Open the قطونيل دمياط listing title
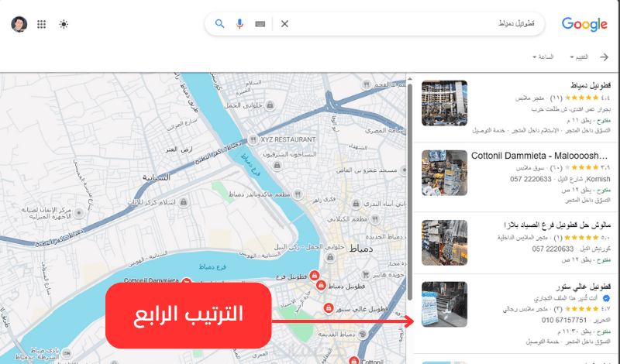This screenshot has width=620, height=364. [591, 85]
